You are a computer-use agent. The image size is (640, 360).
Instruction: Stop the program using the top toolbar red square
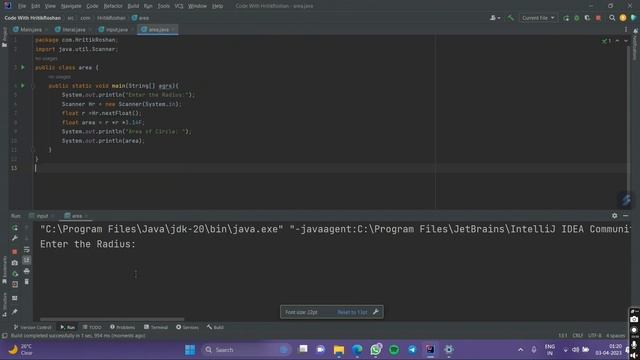click(598, 18)
